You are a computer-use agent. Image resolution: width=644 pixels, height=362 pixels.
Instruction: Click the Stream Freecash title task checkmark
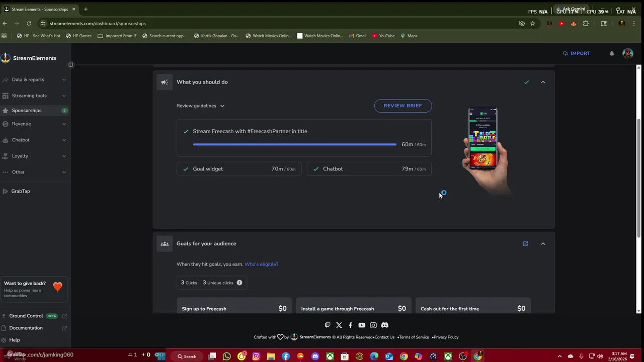(186, 131)
